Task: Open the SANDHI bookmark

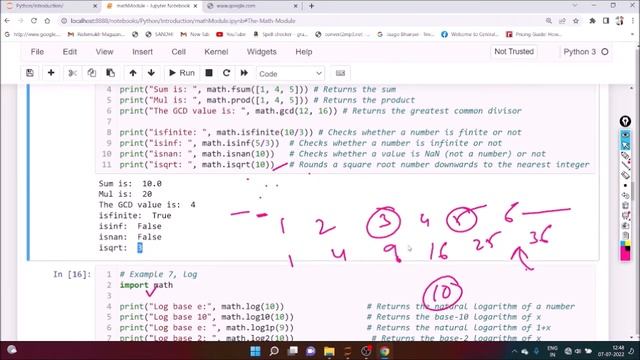Action: point(159,34)
